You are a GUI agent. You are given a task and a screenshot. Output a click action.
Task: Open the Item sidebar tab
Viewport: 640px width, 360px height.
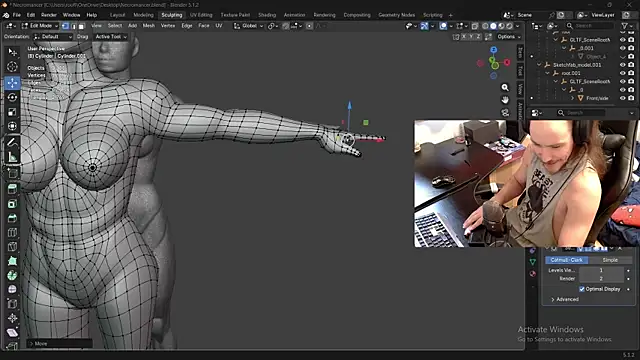pyautogui.click(x=520, y=52)
